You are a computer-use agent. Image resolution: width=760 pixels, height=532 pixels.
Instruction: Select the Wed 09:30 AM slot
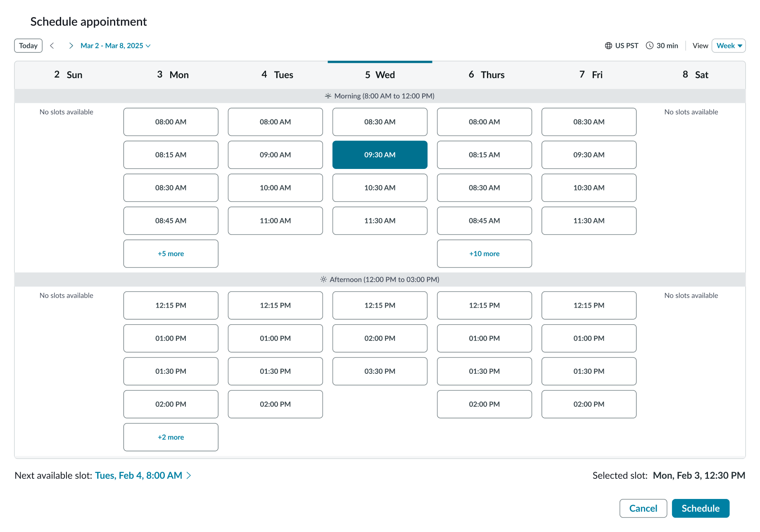point(380,155)
